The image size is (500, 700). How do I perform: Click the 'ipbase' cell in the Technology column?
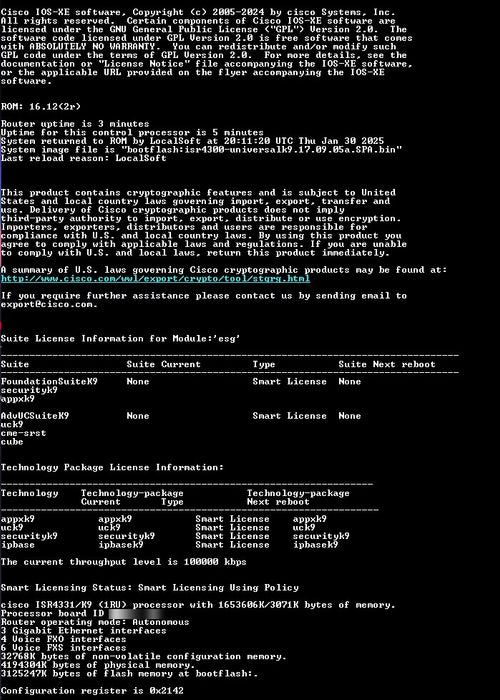pos(17,545)
